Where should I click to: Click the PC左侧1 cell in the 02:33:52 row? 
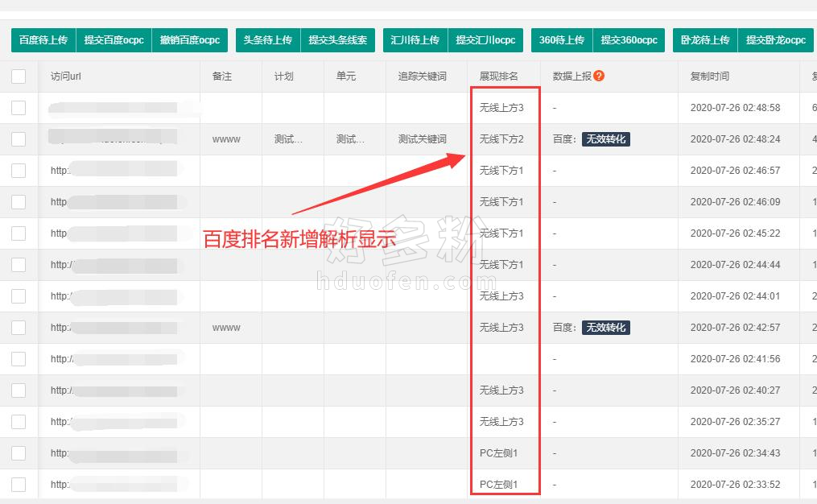tap(498, 484)
